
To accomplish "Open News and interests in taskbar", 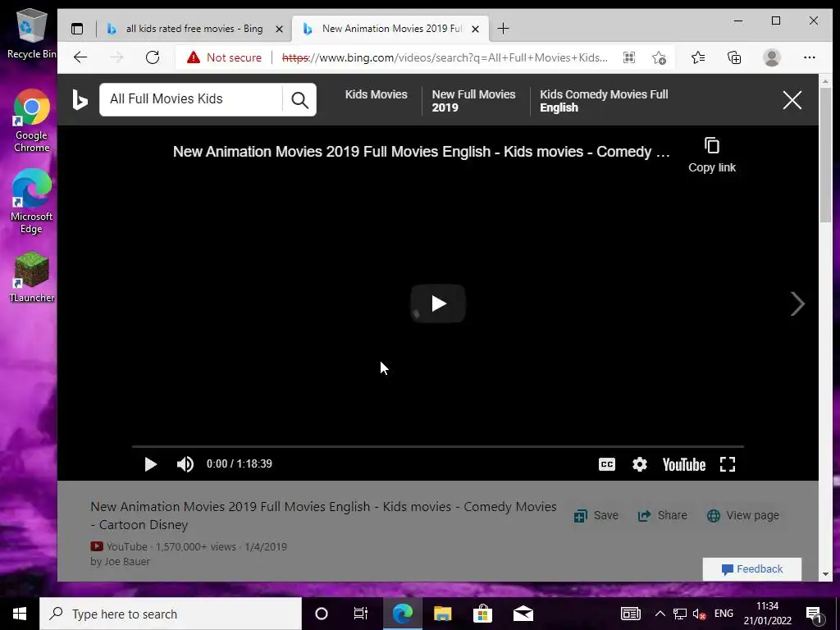I will coord(631,614).
